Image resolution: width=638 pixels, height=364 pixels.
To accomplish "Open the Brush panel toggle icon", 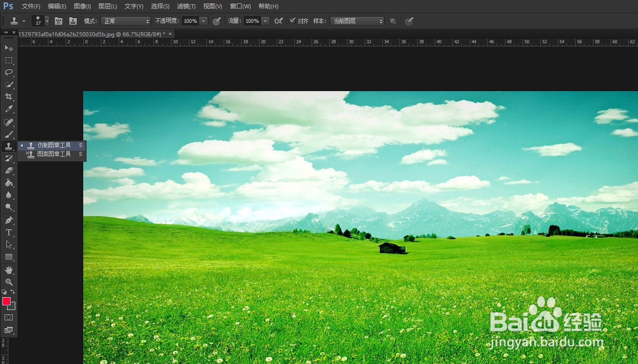I will coord(59,21).
